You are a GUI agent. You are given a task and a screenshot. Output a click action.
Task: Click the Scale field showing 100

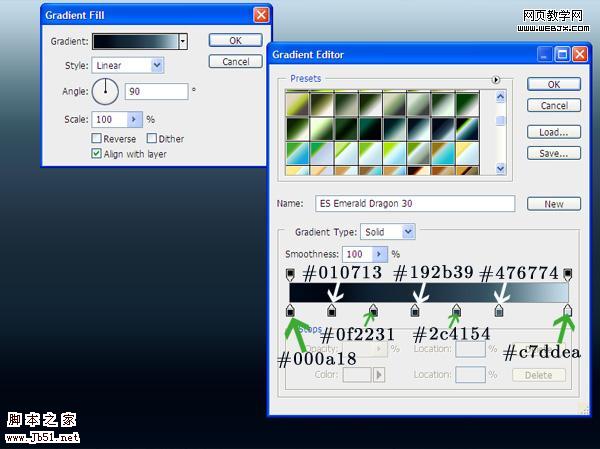coord(109,119)
